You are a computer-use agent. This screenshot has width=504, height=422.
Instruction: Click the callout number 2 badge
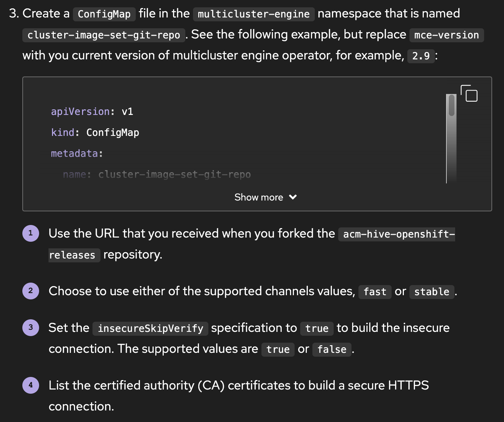click(31, 291)
